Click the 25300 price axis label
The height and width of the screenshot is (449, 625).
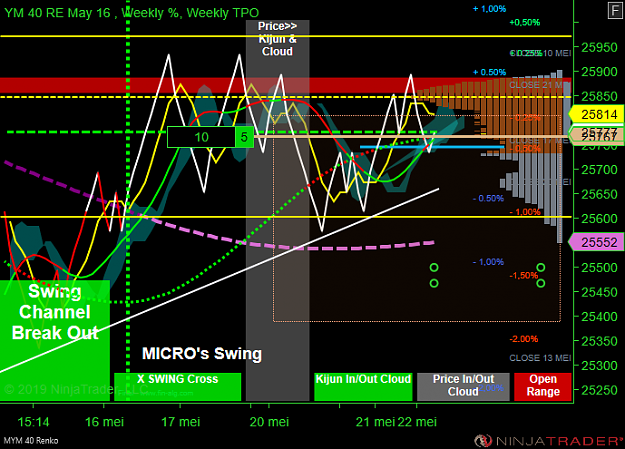599,366
